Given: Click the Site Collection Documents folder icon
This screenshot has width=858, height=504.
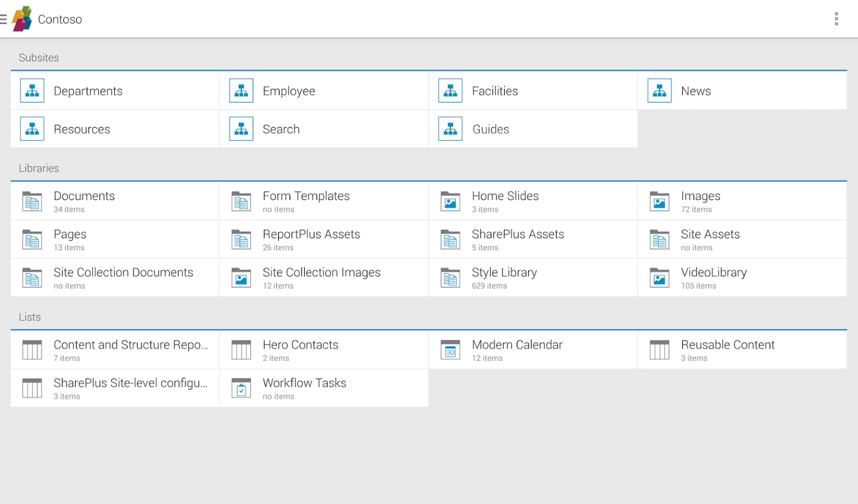Looking at the screenshot, I should point(32,277).
